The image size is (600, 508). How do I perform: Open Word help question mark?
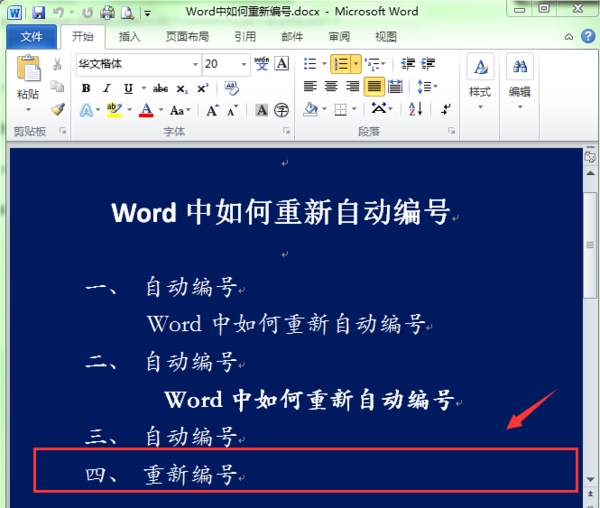[x=588, y=36]
